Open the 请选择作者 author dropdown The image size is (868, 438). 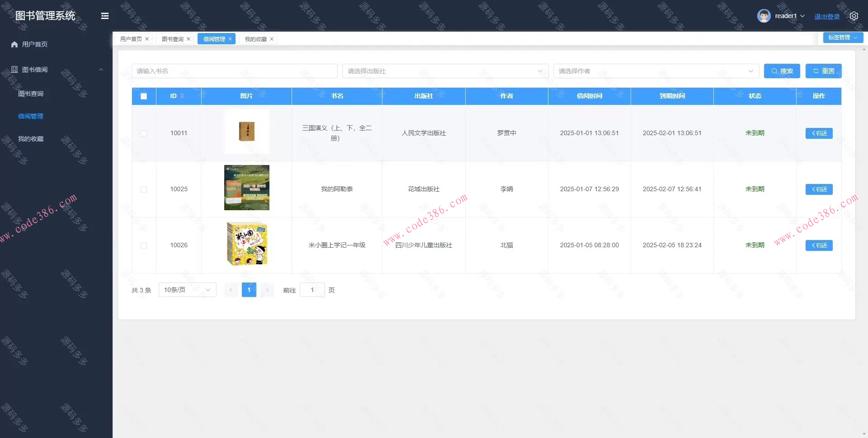point(656,71)
